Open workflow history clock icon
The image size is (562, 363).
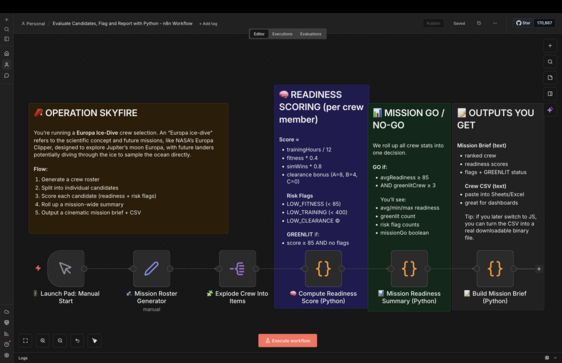[x=479, y=23]
